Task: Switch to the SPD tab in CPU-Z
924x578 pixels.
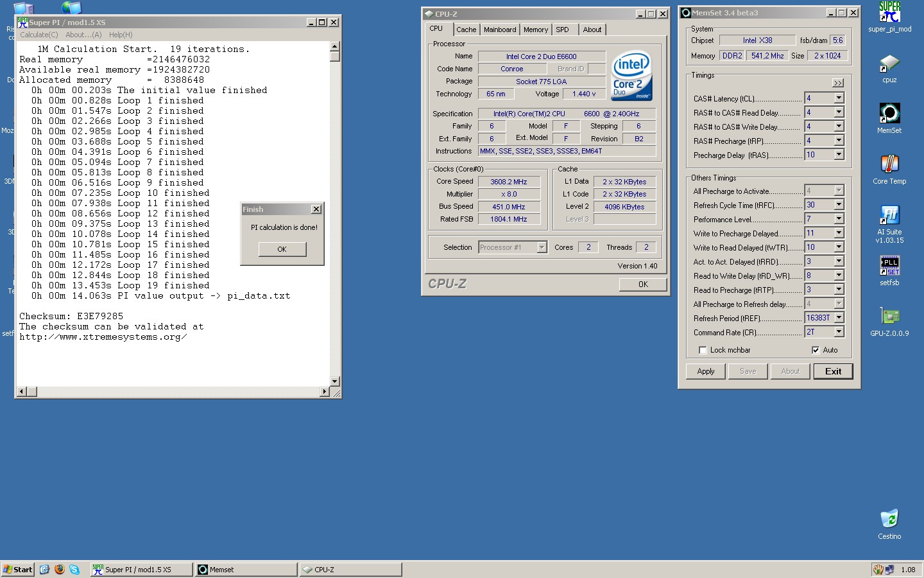Action: point(563,30)
